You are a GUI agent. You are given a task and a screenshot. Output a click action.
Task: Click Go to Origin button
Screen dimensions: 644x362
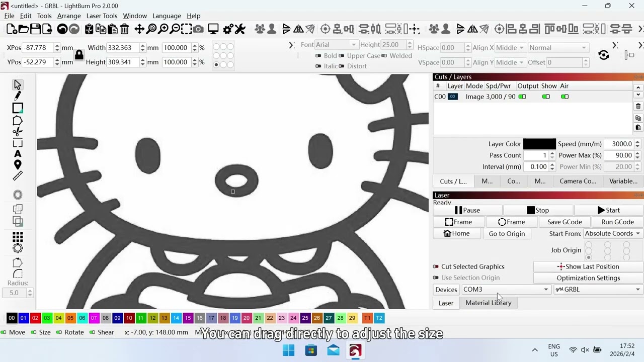[507, 233]
